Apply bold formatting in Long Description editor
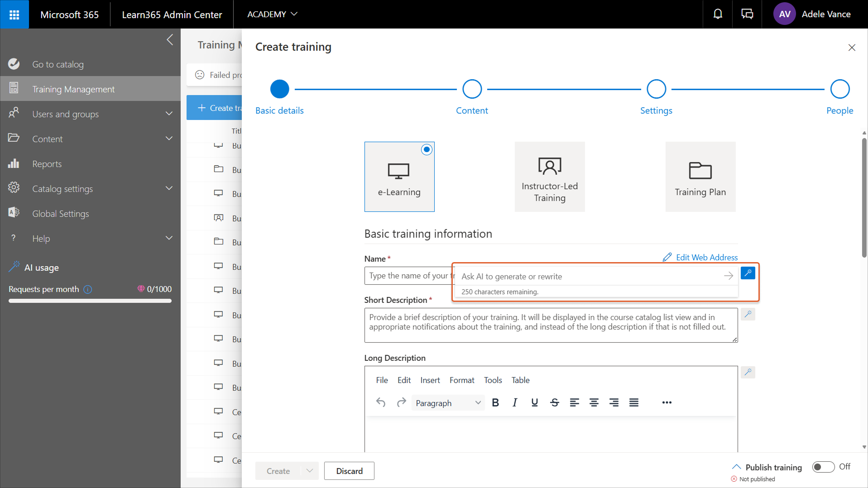 tap(495, 402)
